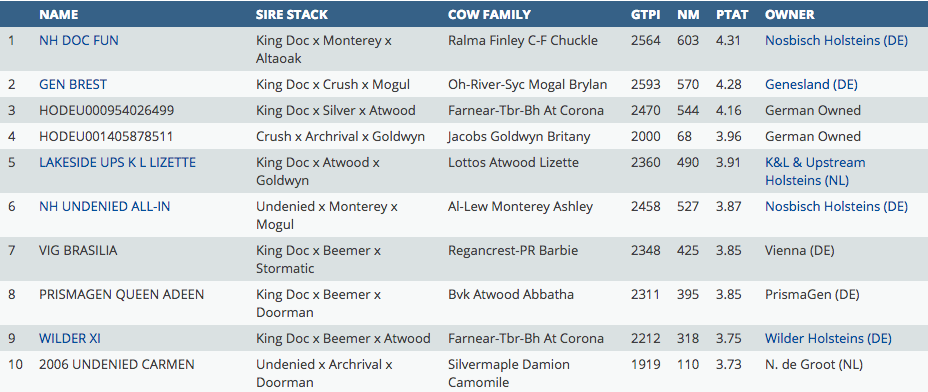The image size is (928, 392).
Task: Open the WILDER XI link
Action: (70, 339)
